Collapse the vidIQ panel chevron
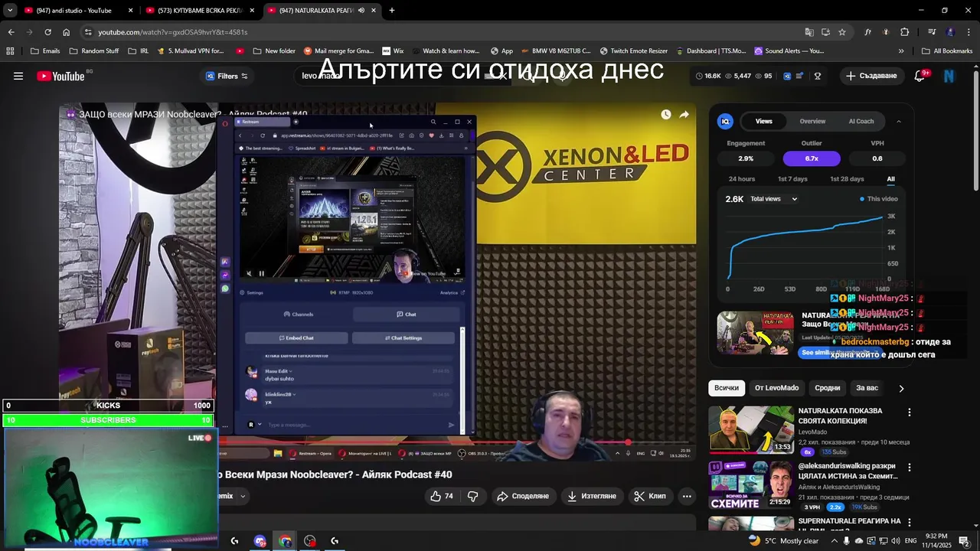 pyautogui.click(x=899, y=121)
